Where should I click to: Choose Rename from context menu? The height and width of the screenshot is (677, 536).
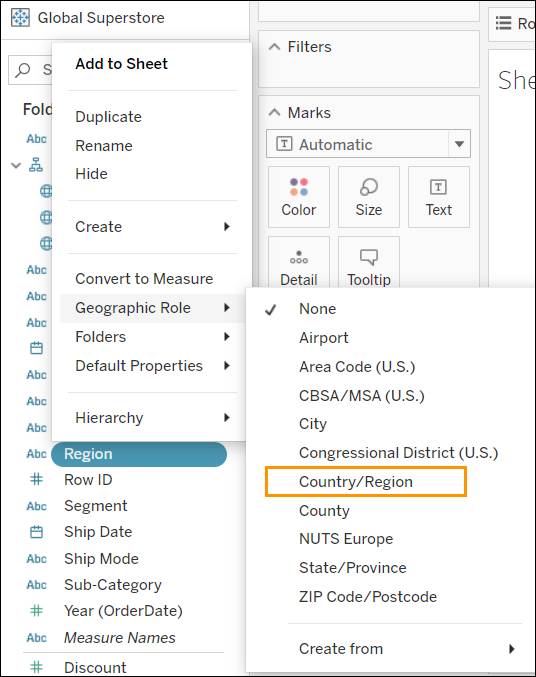104,146
